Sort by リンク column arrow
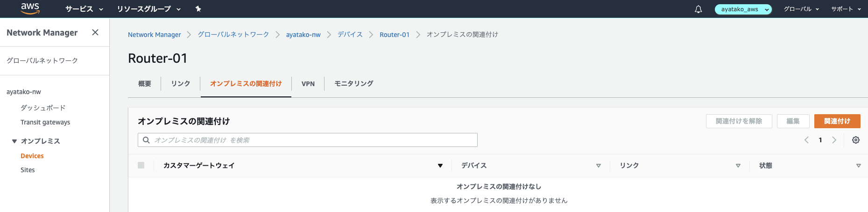 [738, 166]
